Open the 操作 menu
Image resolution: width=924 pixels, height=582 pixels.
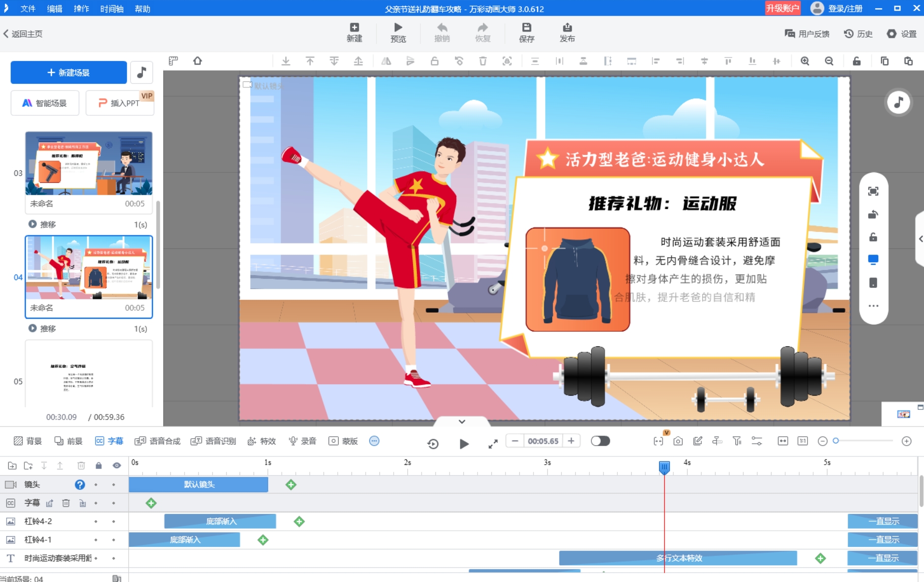pos(81,9)
